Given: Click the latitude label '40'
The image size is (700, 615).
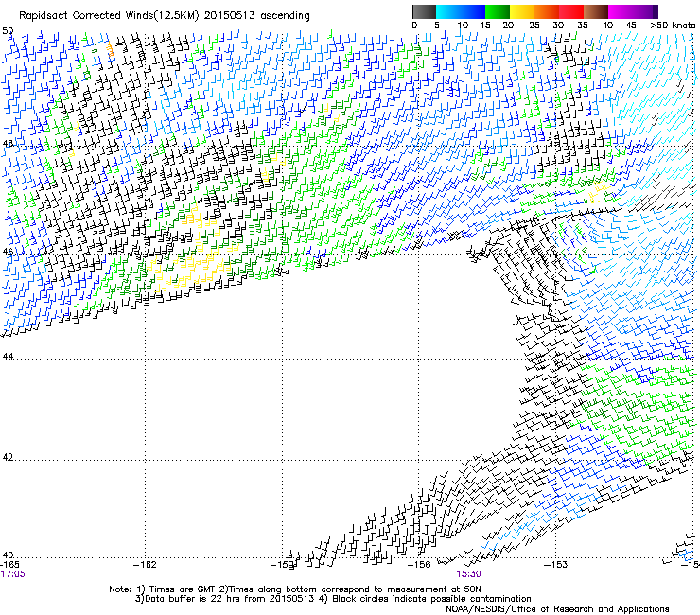Looking at the screenshot, I should click(8, 555).
